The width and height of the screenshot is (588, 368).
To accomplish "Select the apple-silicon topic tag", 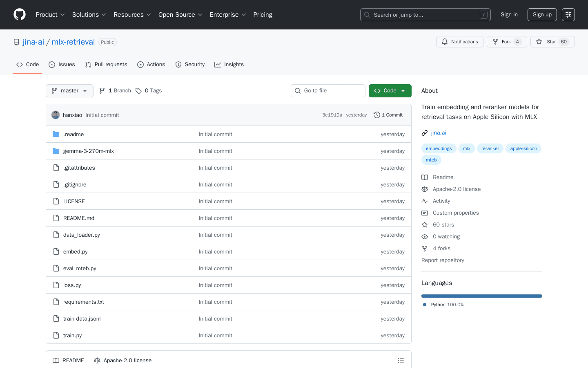I will pos(523,148).
